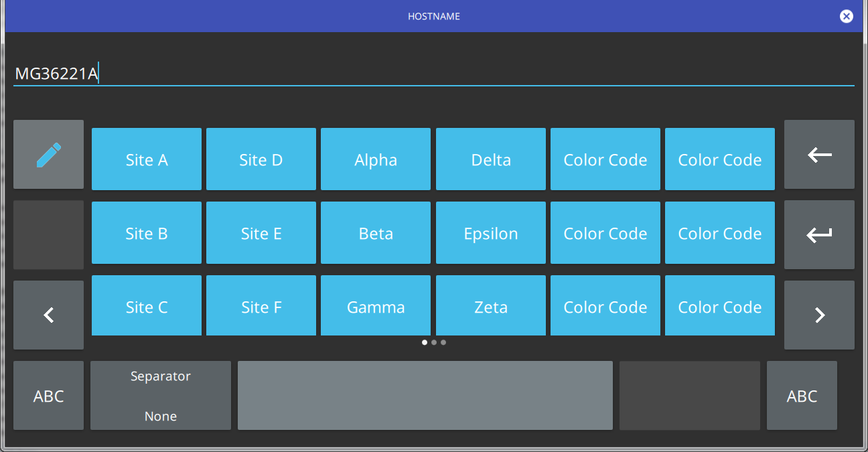868x452 pixels.
Task: Go to previous page with left chevron
Action: (48, 315)
